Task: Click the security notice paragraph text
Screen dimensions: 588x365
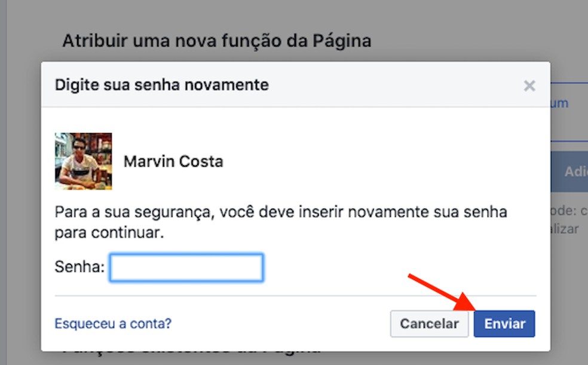Action: [281, 220]
